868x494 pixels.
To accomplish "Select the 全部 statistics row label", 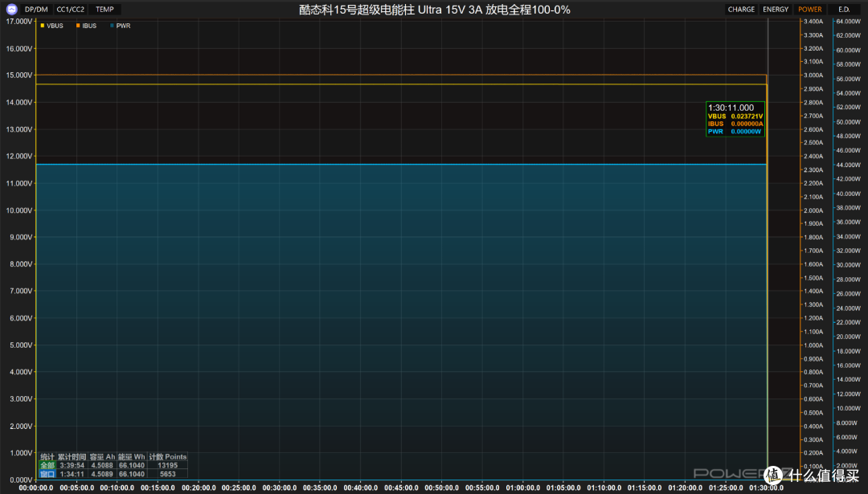I will point(47,466).
